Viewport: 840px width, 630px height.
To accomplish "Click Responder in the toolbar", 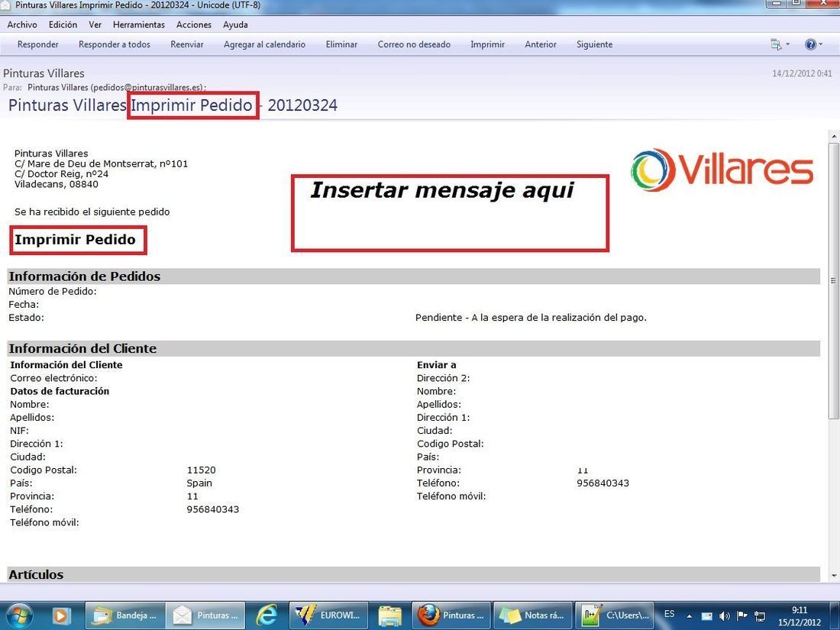I will (38, 44).
